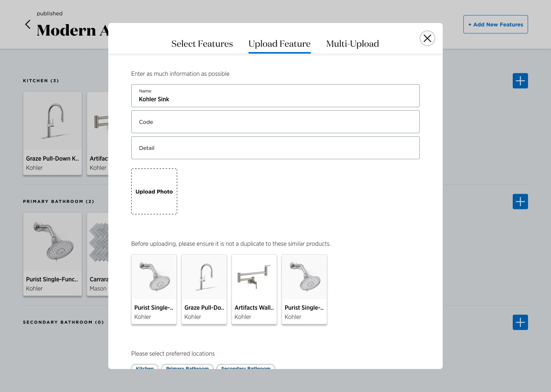Click the Add New Features button

[496, 24]
